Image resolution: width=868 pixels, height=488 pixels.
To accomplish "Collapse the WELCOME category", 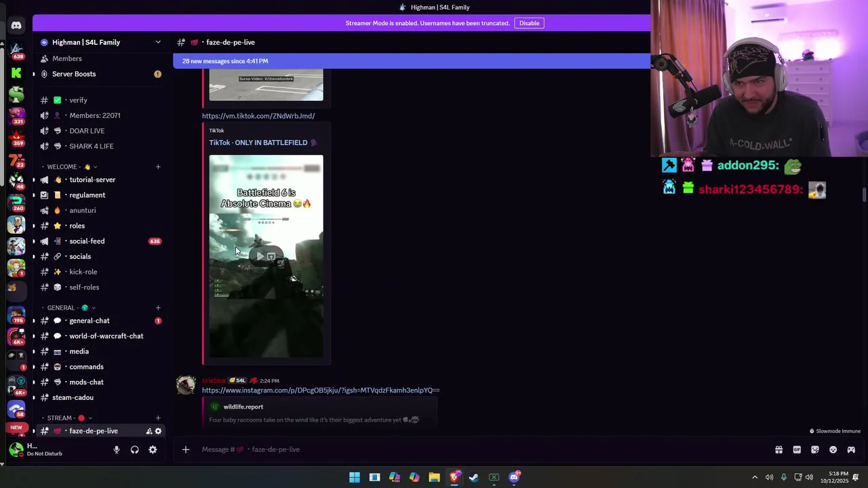I will tap(71, 167).
